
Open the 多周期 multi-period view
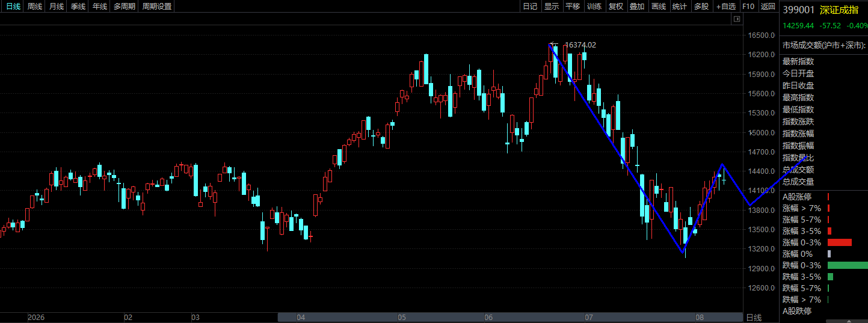pyautogui.click(x=125, y=7)
